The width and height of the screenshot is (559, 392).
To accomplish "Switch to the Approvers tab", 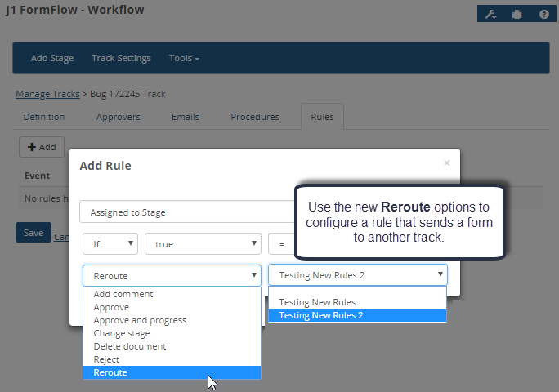I will (x=118, y=117).
